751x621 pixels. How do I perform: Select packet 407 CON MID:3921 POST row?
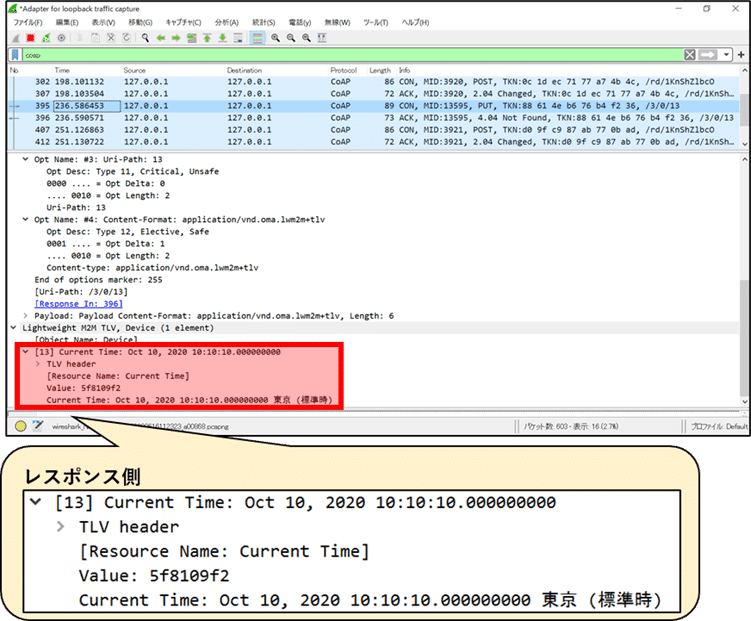pyautogui.click(x=374, y=130)
